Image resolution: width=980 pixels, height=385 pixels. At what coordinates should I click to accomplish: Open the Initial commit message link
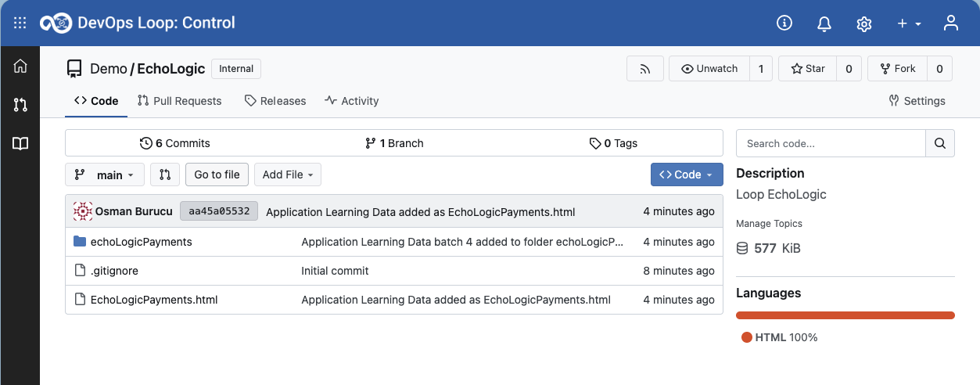point(335,271)
